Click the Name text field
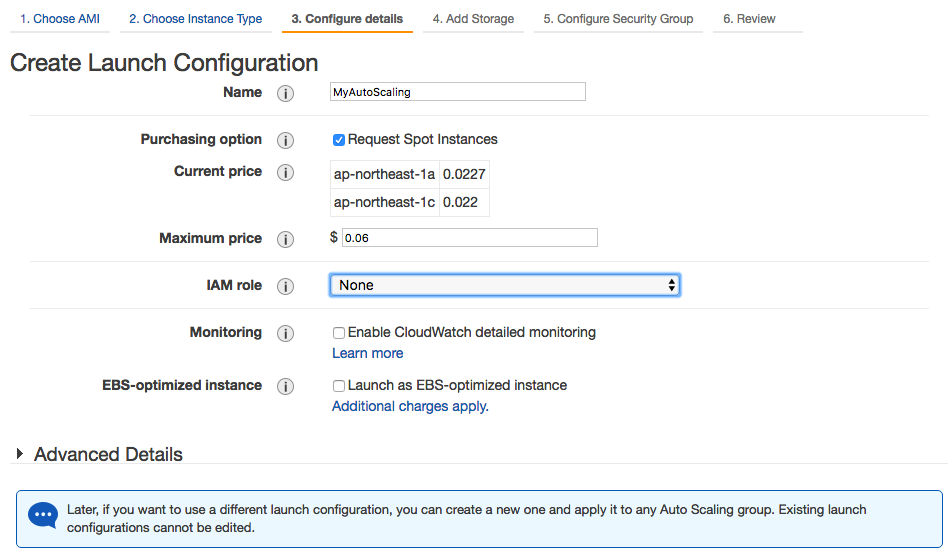 click(x=457, y=92)
